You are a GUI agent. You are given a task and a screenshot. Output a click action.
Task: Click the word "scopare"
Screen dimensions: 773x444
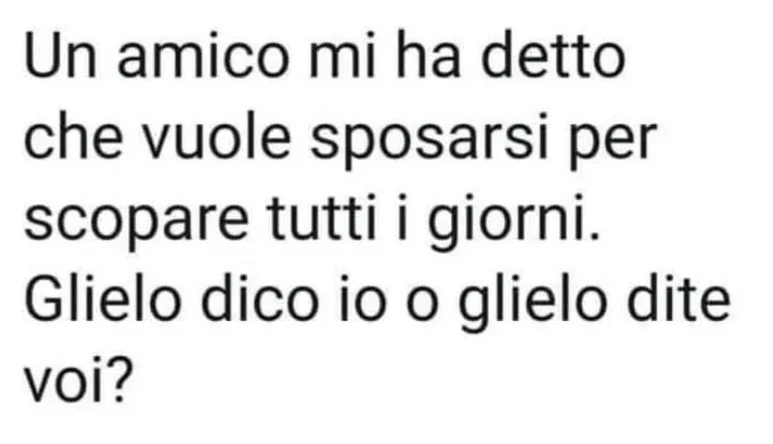pyautogui.click(x=136, y=224)
